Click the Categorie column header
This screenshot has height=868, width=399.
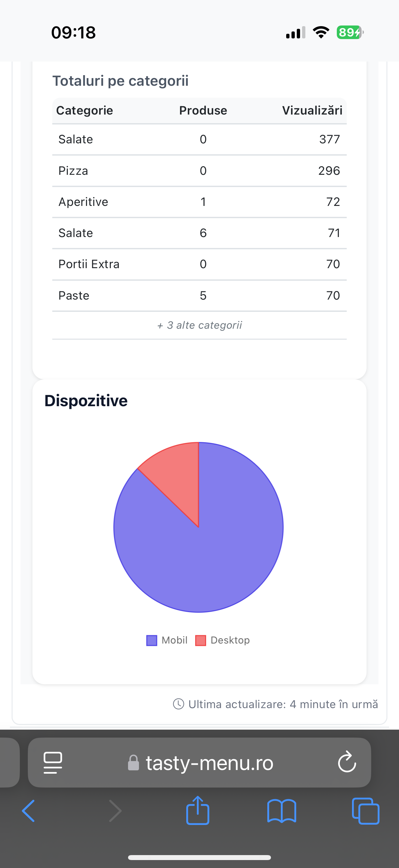(84, 111)
